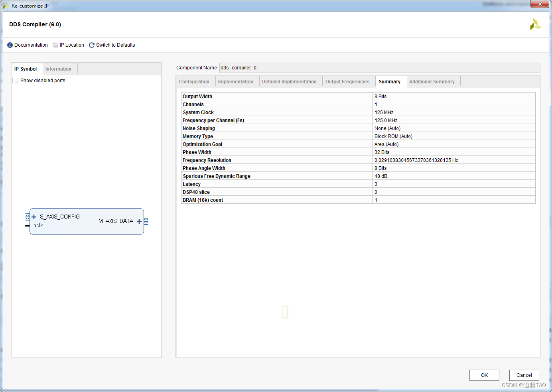Click the OK button

[484, 375]
